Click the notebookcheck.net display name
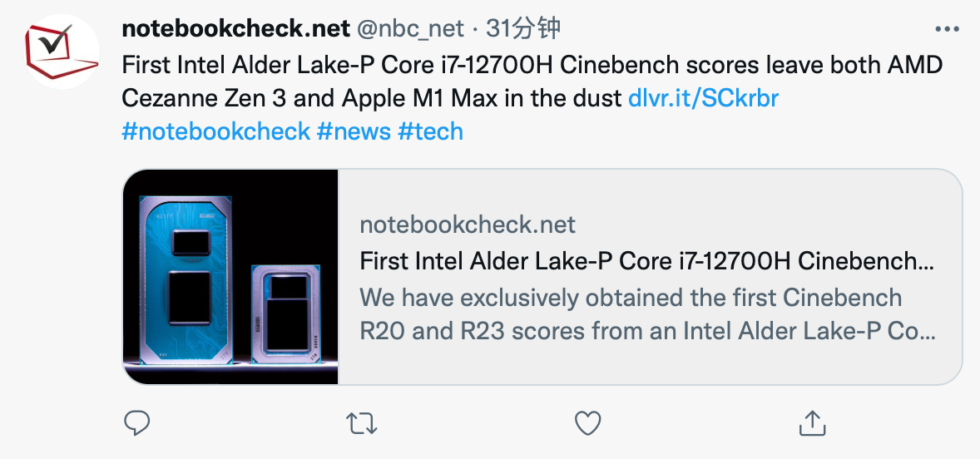Screen dimensions: 980x459 click(235, 29)
